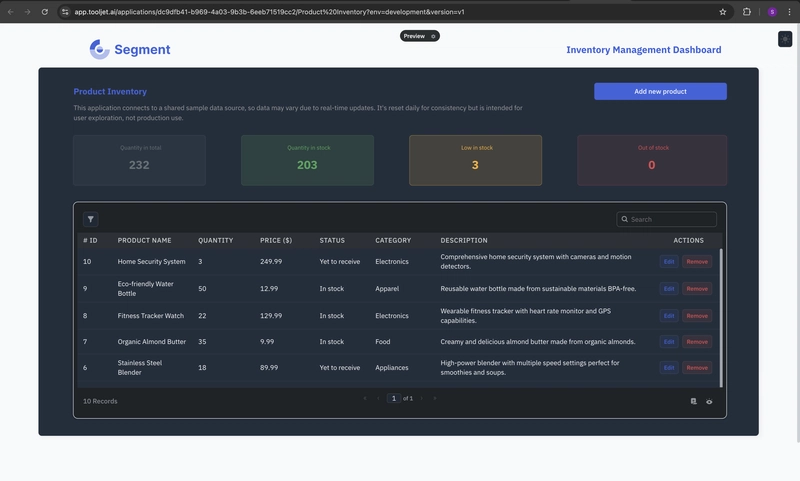This screenshot has width=800, height=481.
Task: Click the Preview pill settings icon
Action: pos(433,36)
